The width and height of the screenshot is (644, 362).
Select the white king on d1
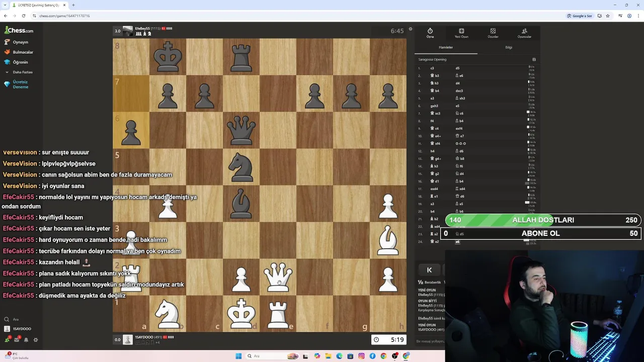pos(241,314)
